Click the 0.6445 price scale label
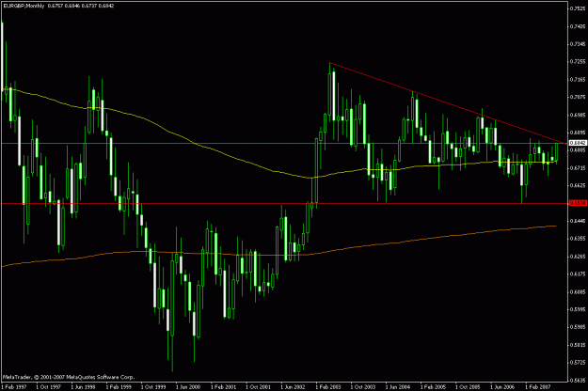The image size is (588, 391). click(578, 221)
